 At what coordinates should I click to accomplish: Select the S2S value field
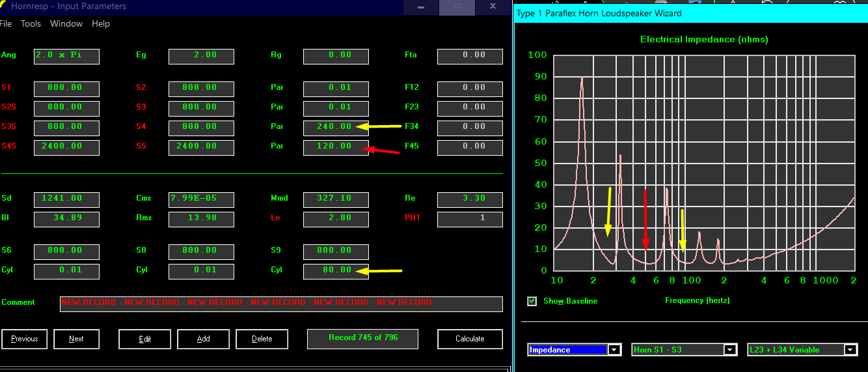pyautogui.click(x=66, y=108)
